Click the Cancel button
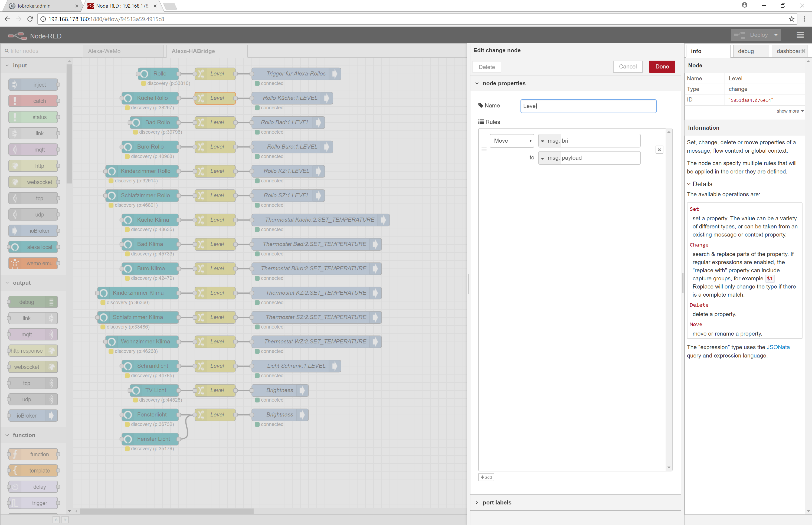The height and width of the screenshot is (525, 812). coord(628,67)
